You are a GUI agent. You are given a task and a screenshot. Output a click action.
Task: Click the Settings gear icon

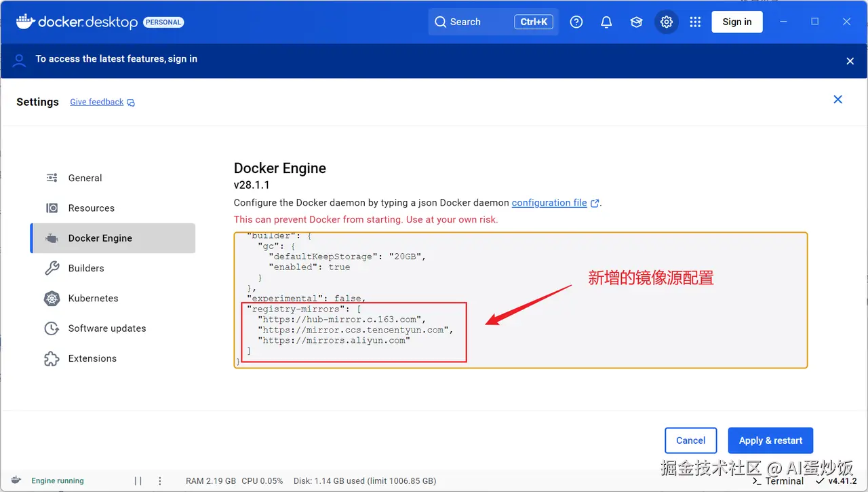667,22
